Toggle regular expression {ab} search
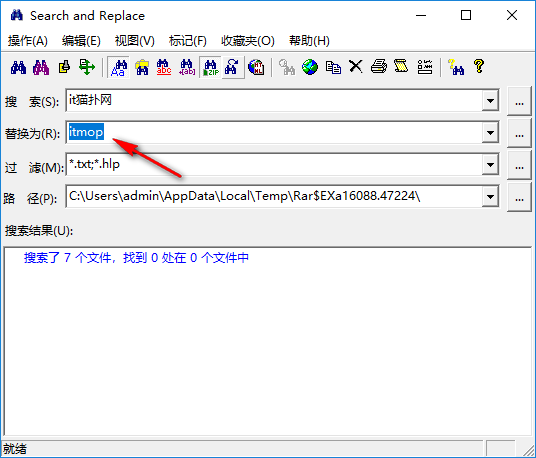 [x=187, y=67]
